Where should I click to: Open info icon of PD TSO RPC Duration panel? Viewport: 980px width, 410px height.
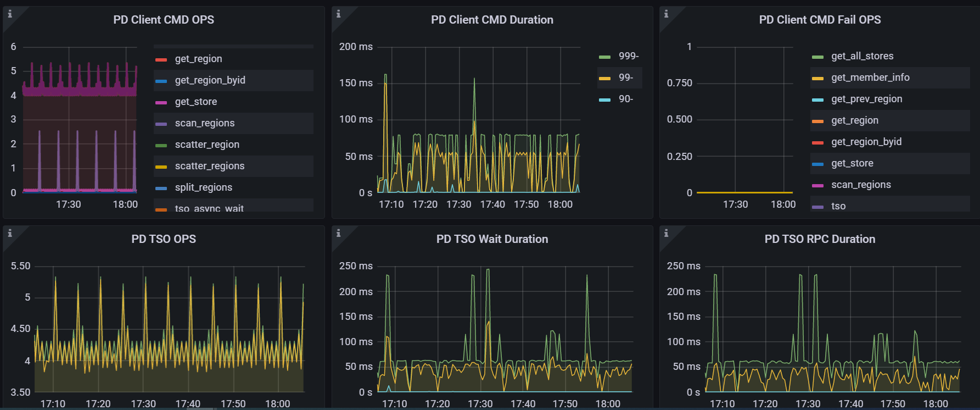(666, 233)
